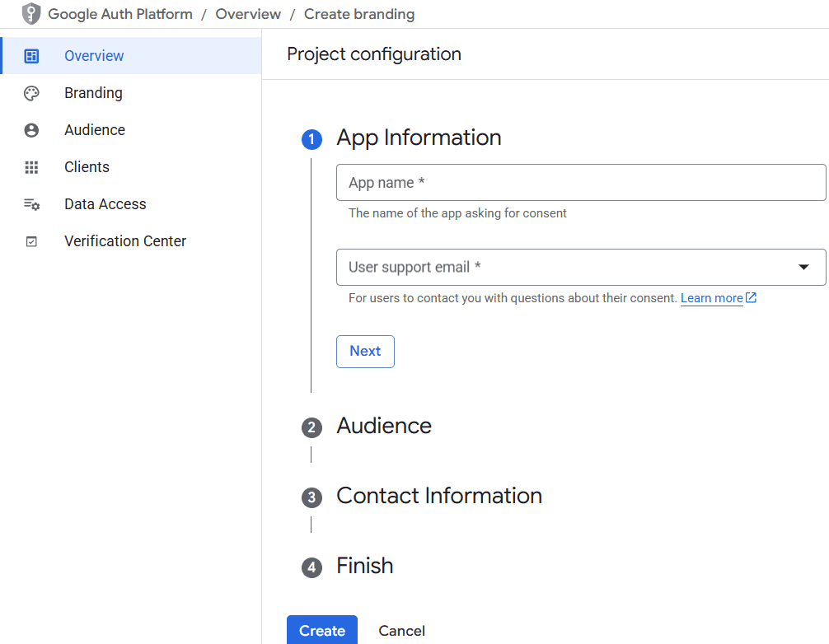Open the Learn more link
Viewport: 829px width, 644px height.
coord(713,297)
